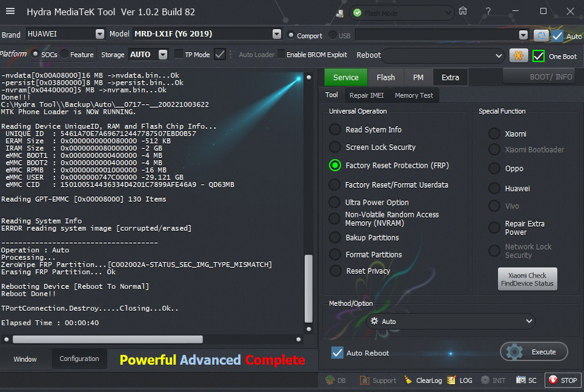Click the log horizontal scrollbar thumb
The image size is (584, 392).
pos(108,339)
